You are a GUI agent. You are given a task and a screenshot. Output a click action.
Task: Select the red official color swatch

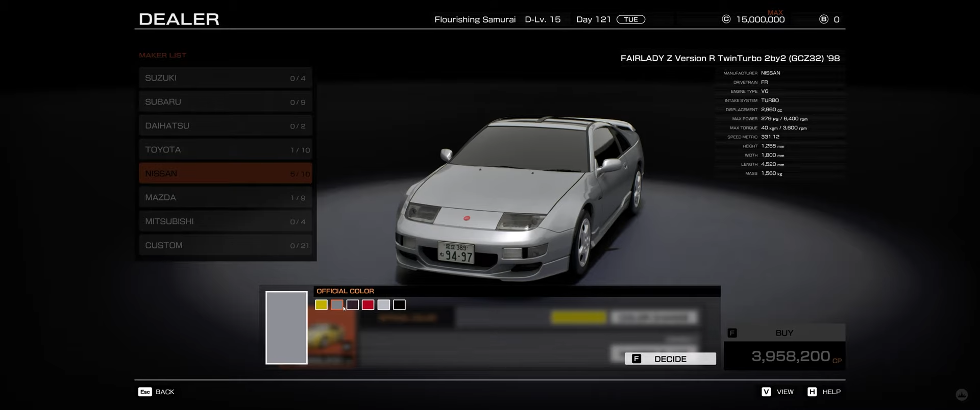click(x=368, y=305)
